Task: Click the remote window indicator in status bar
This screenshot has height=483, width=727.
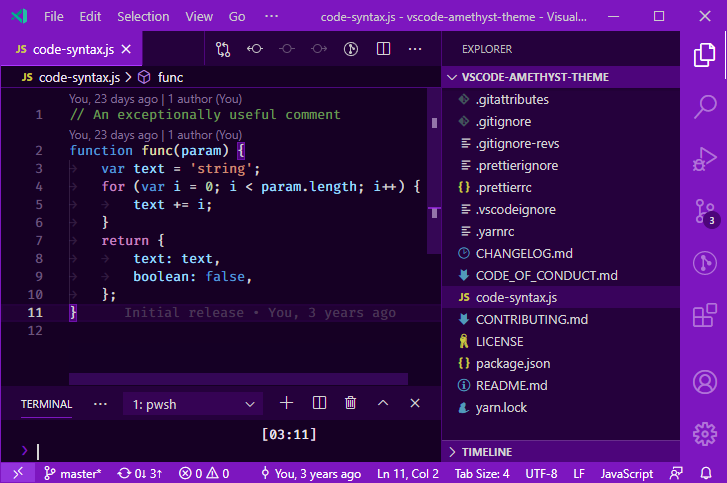Action: point(18,473)
